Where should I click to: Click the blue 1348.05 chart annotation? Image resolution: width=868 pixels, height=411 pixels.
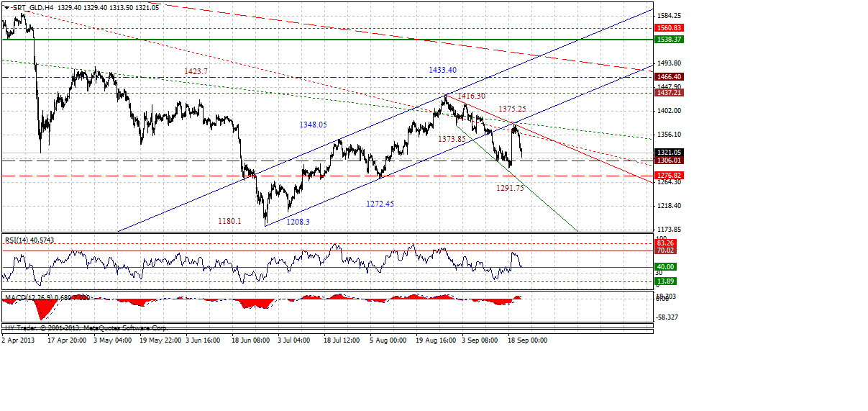[313, 125]
